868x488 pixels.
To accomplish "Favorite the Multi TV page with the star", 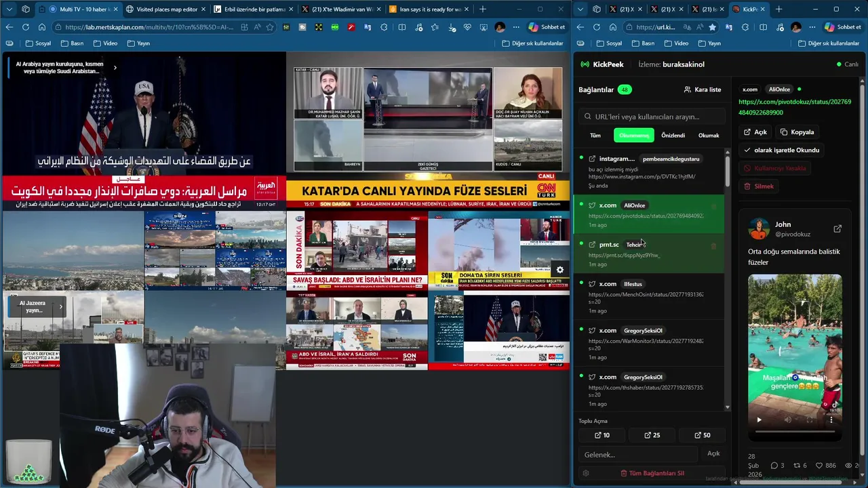I will 270,27.
